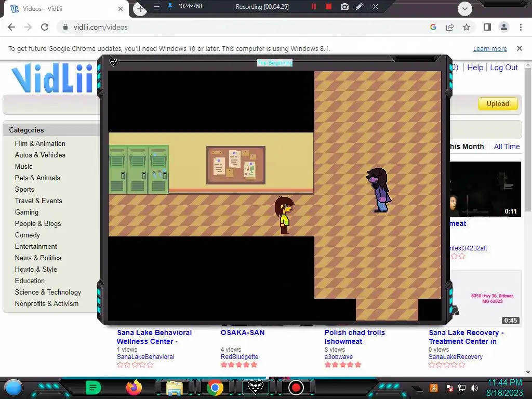Share this page via share icon
This screenshot has width=532, height=399.
pyautogui.click(x=450, y=27)
